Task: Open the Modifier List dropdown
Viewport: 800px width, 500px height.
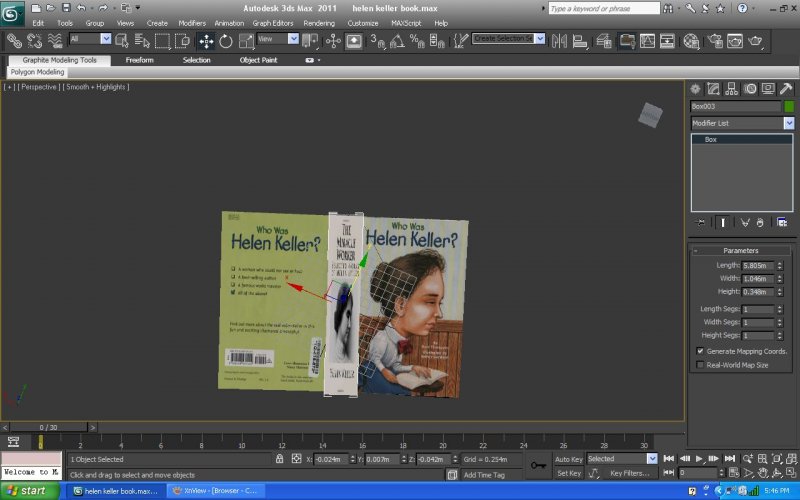Action: pyautogui.click(x=742, y=123)
